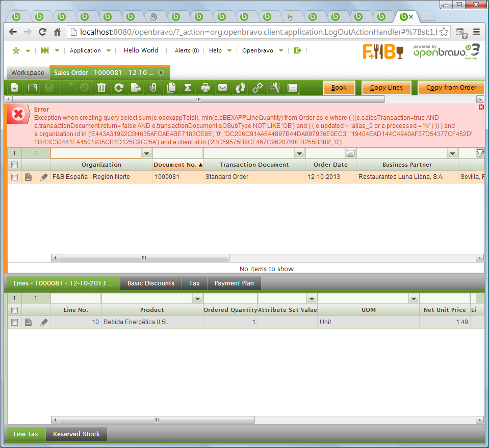This screenshot has width=489, height=448.
Task: Open audit trail footprints icon
Action: pyautogui.click(x=240, y=88)
